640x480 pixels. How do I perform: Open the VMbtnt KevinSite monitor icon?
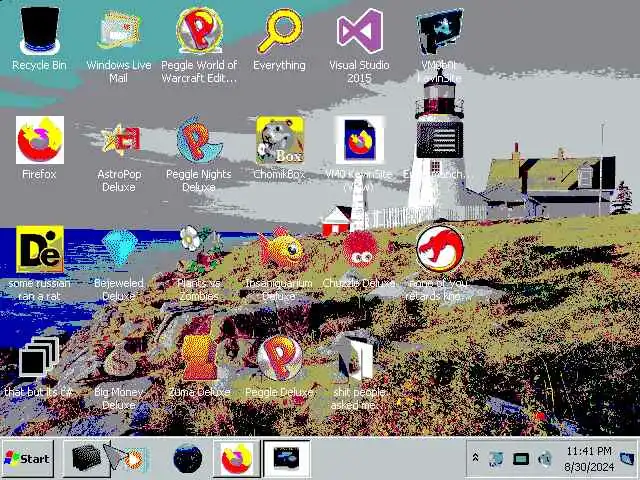439,32
